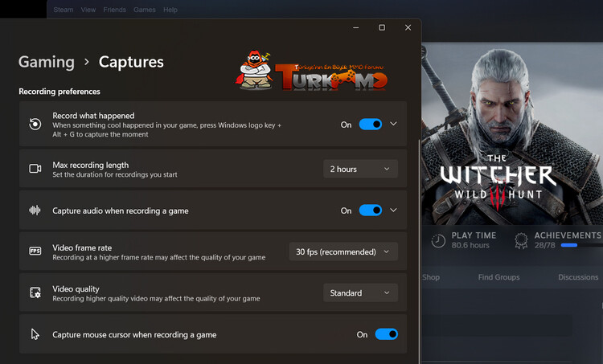Open Discussions in the Steam window

point(578,277)
